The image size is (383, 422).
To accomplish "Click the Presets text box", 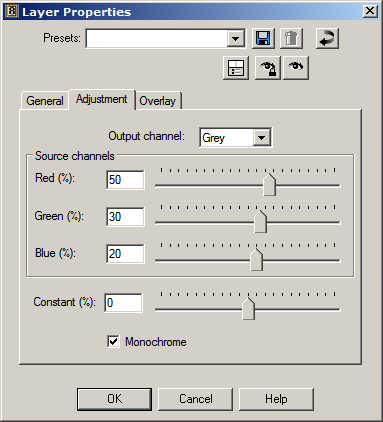I will (x=157, y=39).
